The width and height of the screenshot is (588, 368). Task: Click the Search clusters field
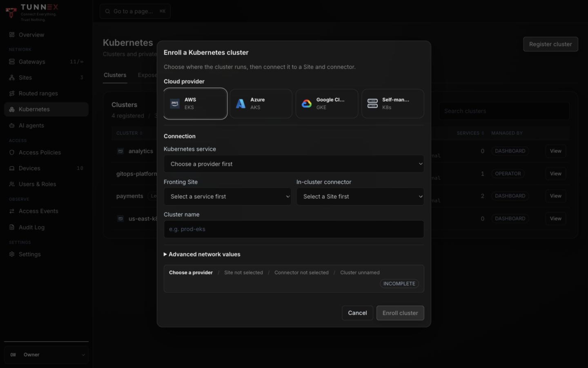point(504,111)
